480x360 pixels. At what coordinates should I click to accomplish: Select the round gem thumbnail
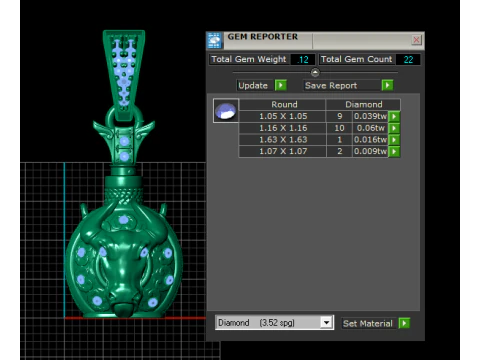pos(226,111)
